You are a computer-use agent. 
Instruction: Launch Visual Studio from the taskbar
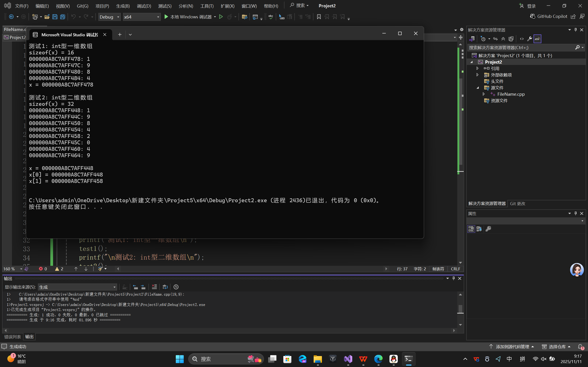[x=348, y=359]
